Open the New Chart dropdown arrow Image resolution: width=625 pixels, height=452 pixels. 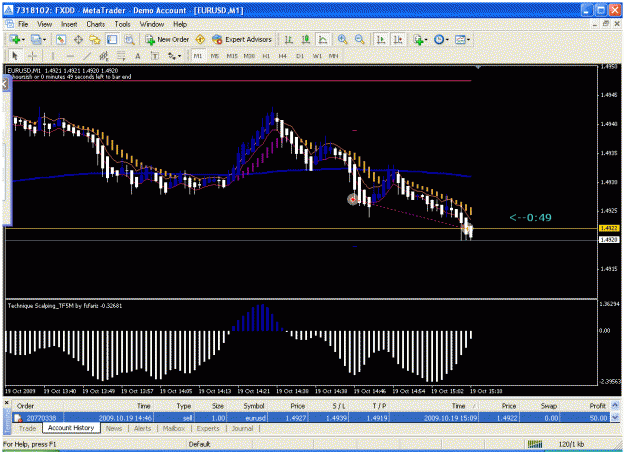tap(23, 40)
